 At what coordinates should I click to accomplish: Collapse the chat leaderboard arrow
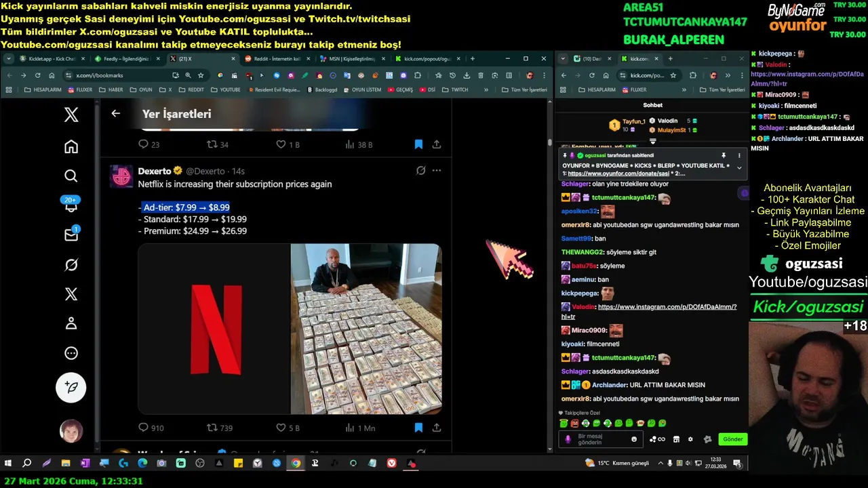coord(653,141)
